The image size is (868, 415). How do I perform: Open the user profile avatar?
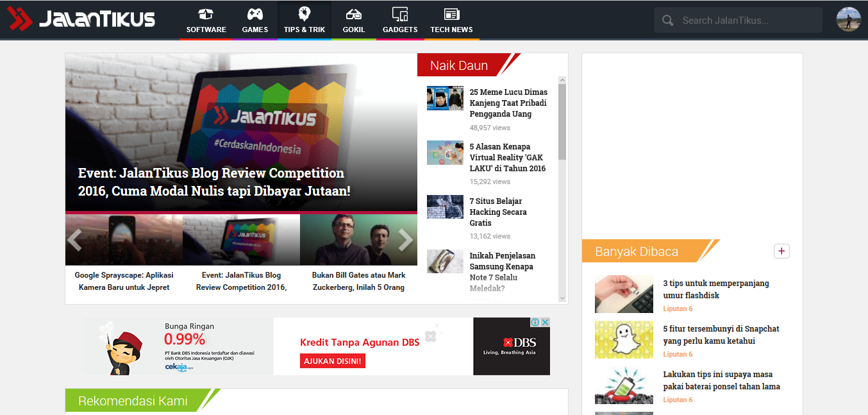click(849, 19)
